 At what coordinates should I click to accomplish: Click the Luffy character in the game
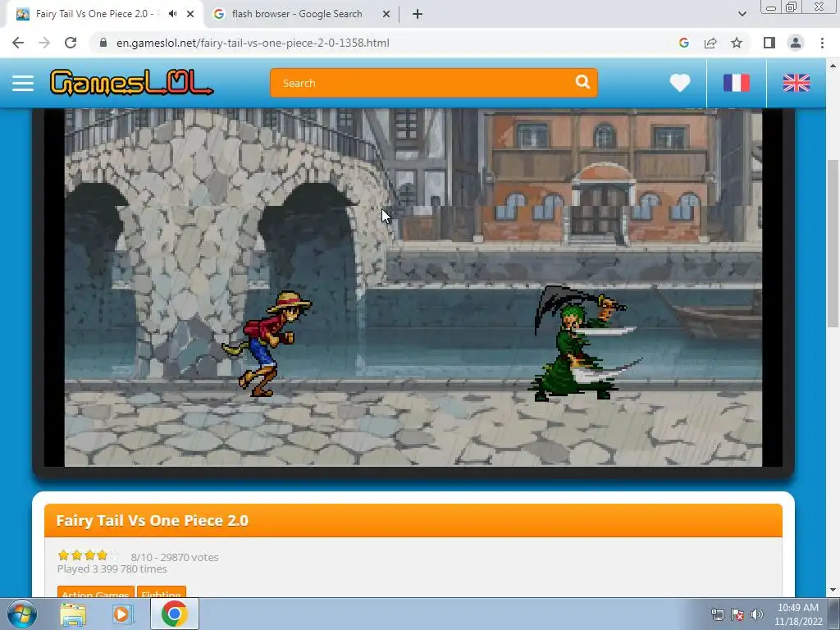pos(268,343)
